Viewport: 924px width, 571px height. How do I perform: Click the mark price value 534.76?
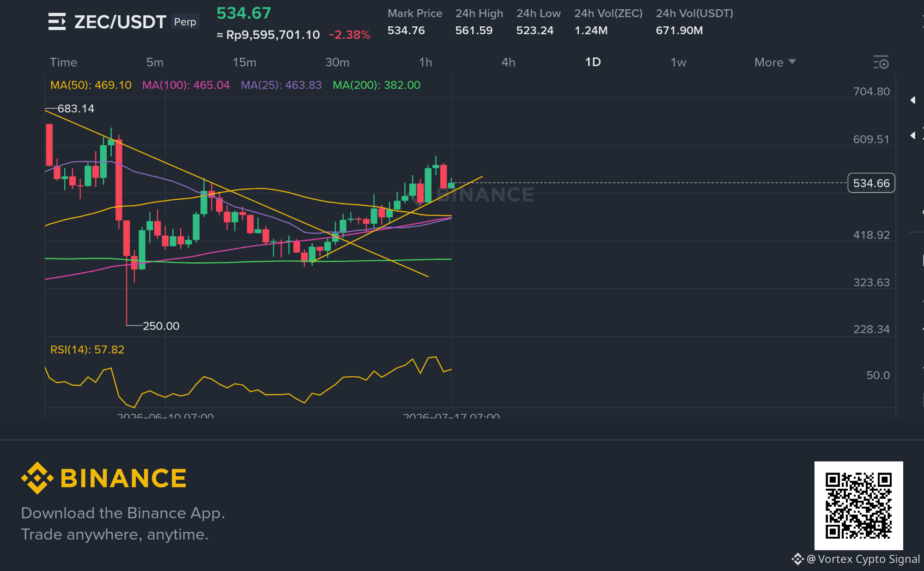[406, 31]
